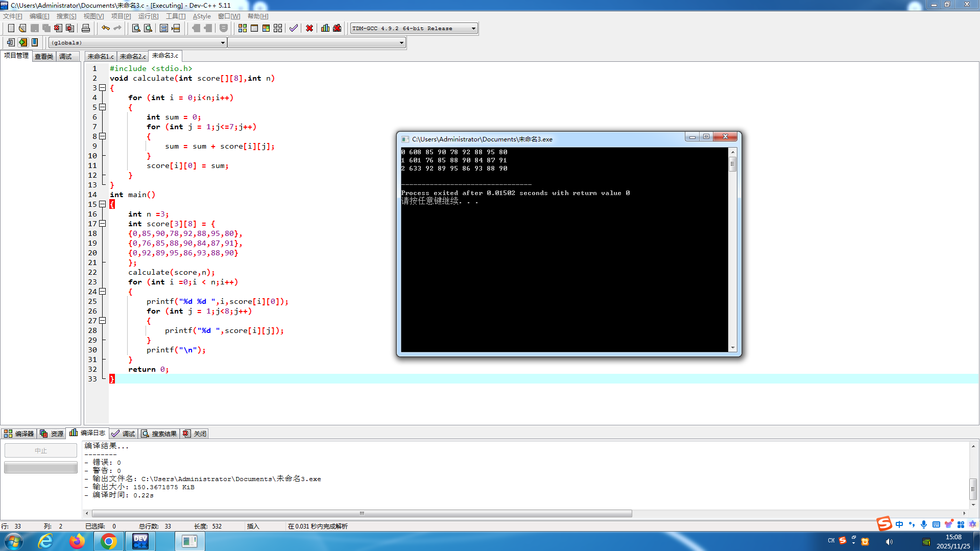Click the Rebuild All toolbar icon
The height and width of the screenshot is (551, 980).
(x=278, y=28)
